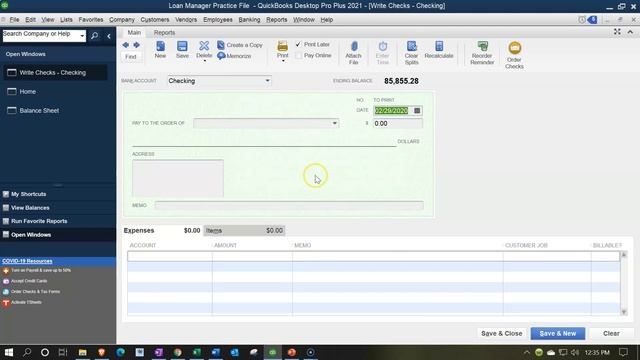Image resolution: width=640 pixels, height=360 pixels.
Task: Click the Search Company or Help field
Action: click(40, 36)
